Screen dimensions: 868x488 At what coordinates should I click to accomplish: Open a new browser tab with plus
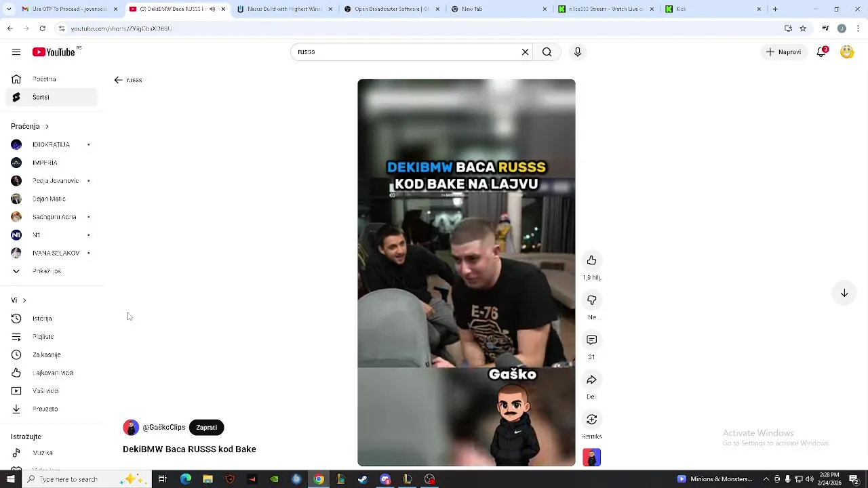point(775,9)
